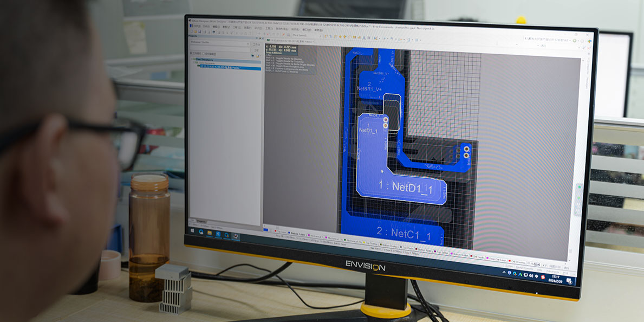Open the 文件 (File) menu
644x322 pixels.
(207, 26)
